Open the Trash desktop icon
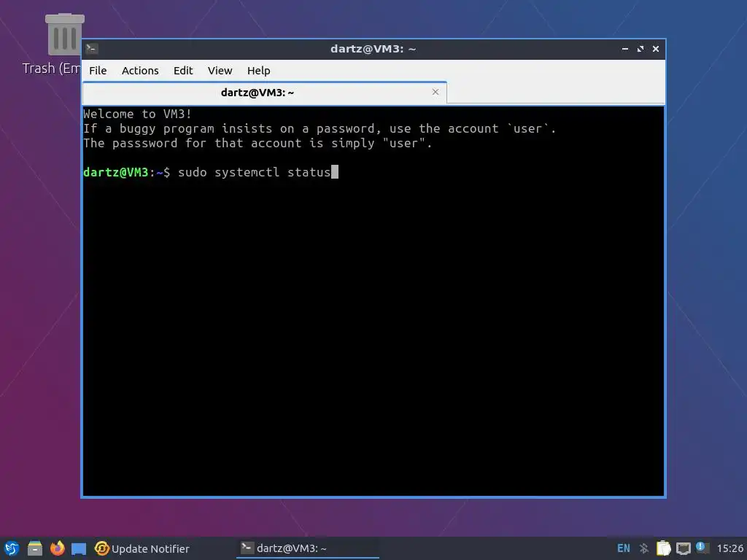Screen dimensions: 747x560 [53, 44]
